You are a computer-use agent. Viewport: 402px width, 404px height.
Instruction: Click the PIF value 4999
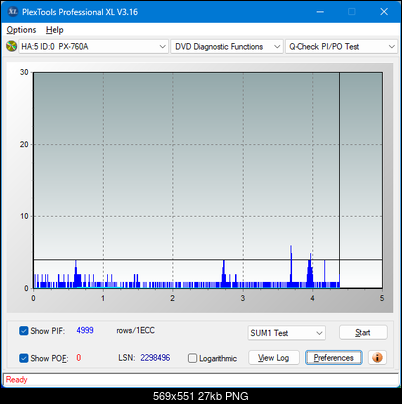coord(85,330)
